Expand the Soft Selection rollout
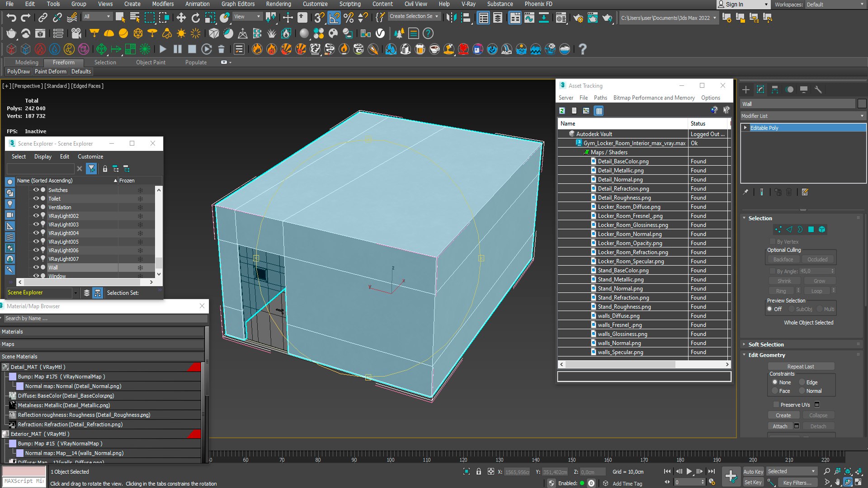This screenshot has width=868, height=488. 766,344
